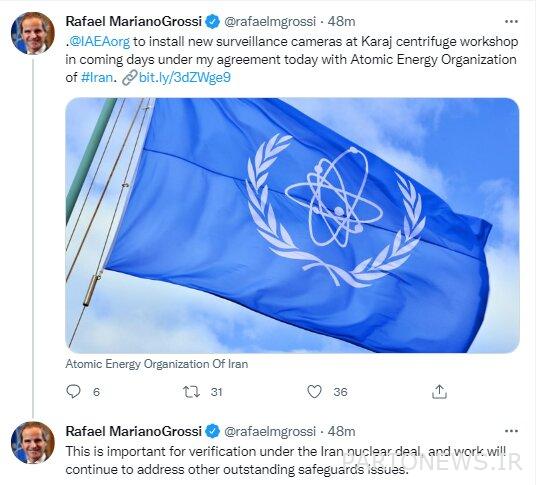Open Grossi's avatar on the second tweet
This screenshot has width=539, height=485.
click(x=33, y=443)
